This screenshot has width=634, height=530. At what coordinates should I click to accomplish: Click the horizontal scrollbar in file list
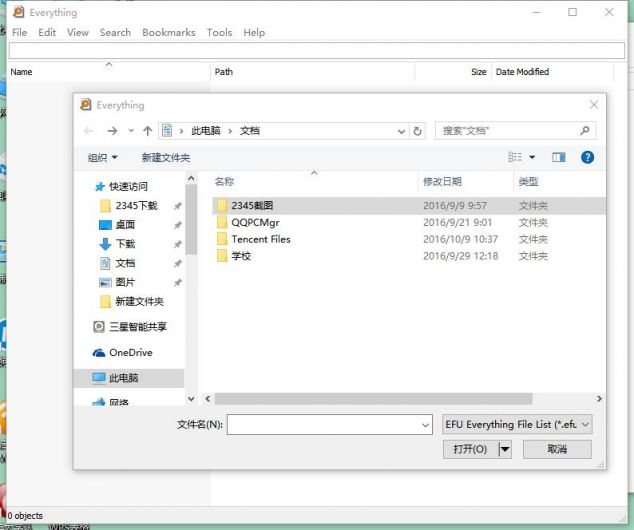(x=373, y=399)
